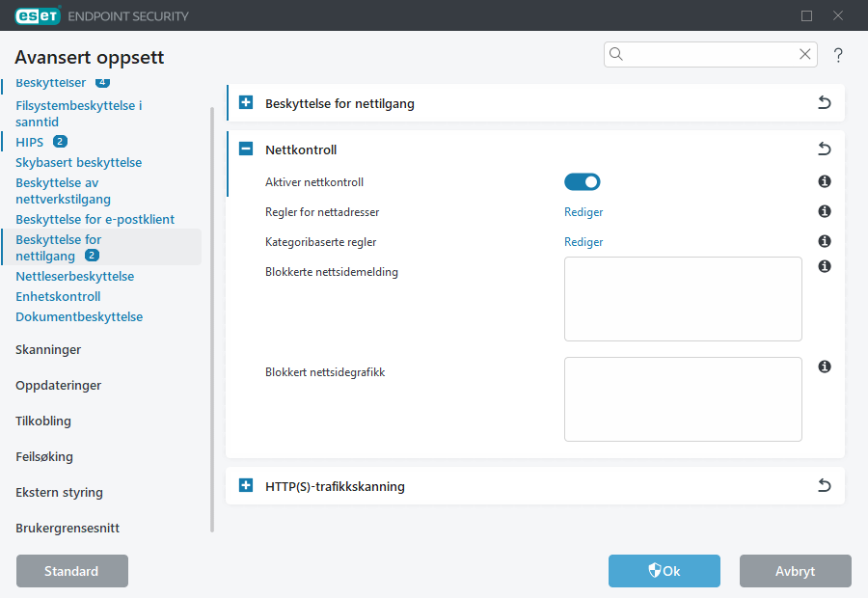Show info for Blokkerte nettsidemelding
868x598 pixels.
825,266
